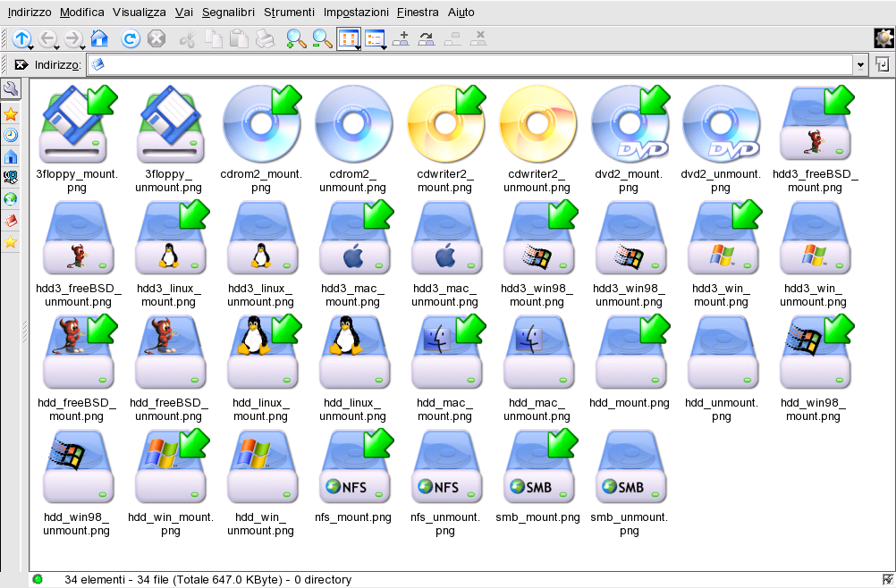896x588 pixels.
Task: Select smb_unmount.png file
Action: [x=630, y=483]
